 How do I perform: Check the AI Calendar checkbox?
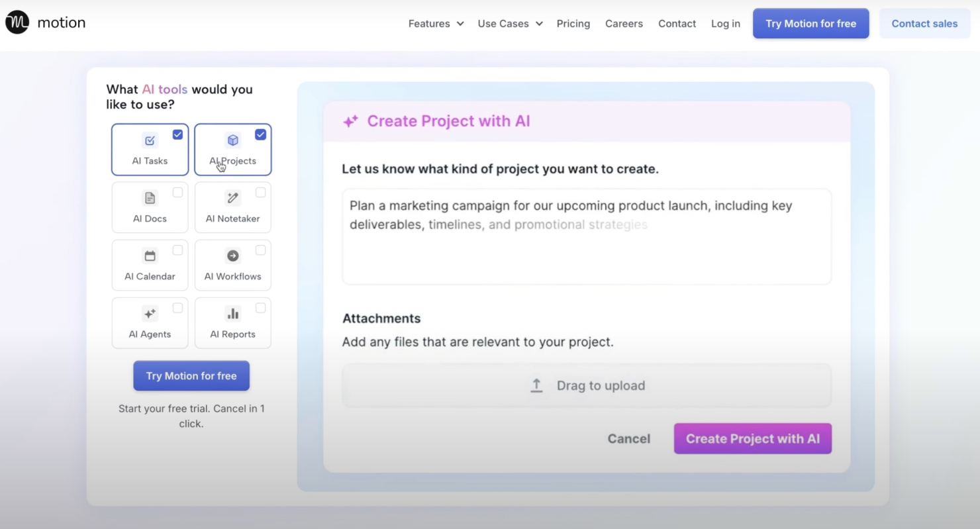coord(177,250)
